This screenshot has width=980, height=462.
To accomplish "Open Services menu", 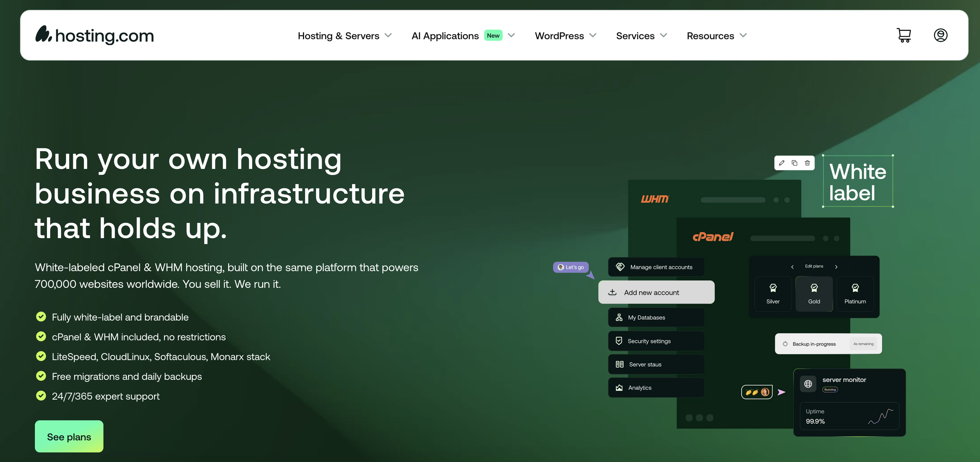I will tap(635, 36).
